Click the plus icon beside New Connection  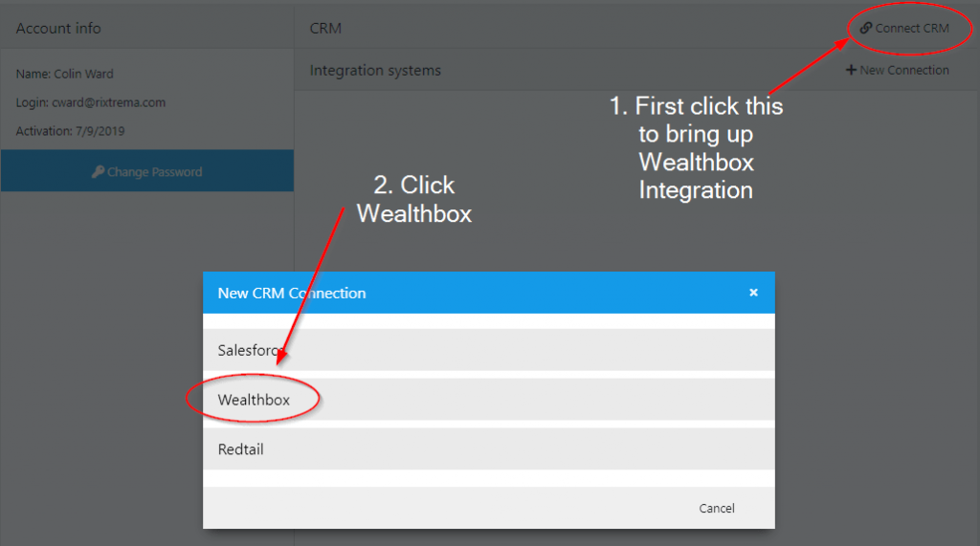click(x=851, y=70)
